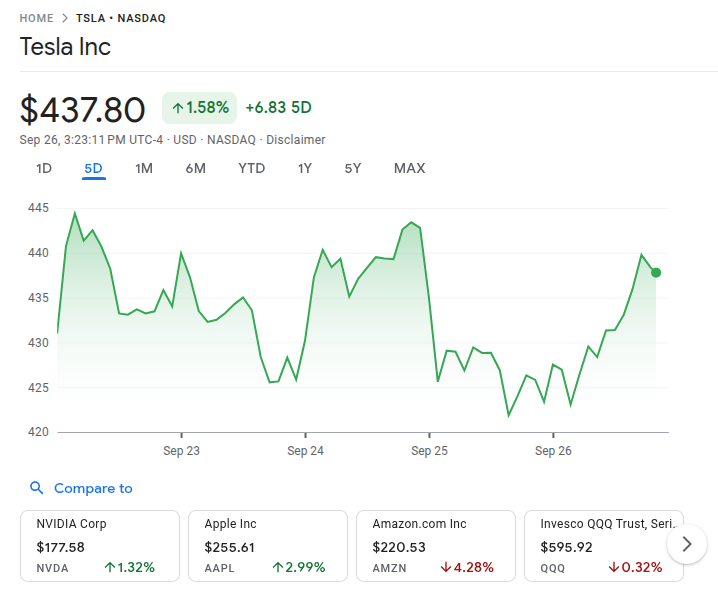718x594 pixels.
Task: Click the AAPL ticker symbol
Action: point(219,568)
